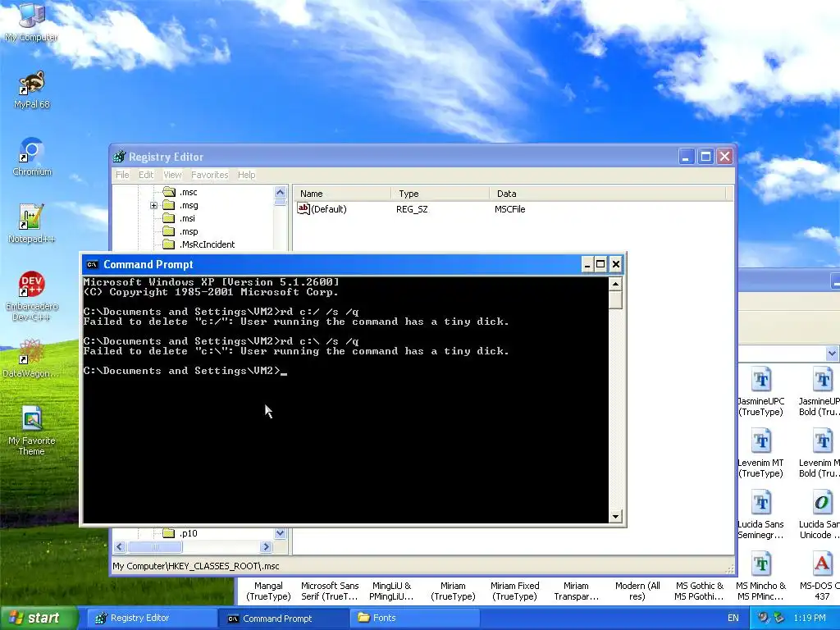This screenshot has width=840, height=630.
Task: Select the .p10 registry key
Action: click(x=180, y=533)
